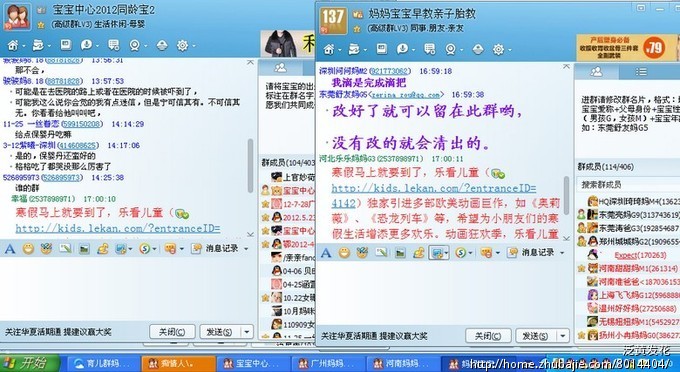Open the emoji picker in 宝宝中心2012 chat toolbar
This screenshot has height=372, width=680.
click(28, 248)
